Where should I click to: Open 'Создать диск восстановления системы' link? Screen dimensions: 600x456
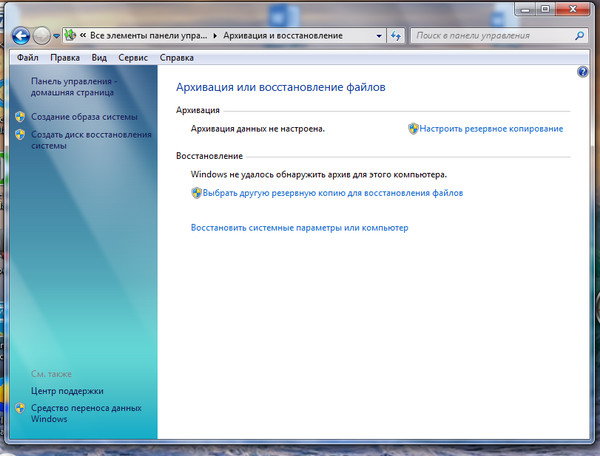click(x=91, y=140)
